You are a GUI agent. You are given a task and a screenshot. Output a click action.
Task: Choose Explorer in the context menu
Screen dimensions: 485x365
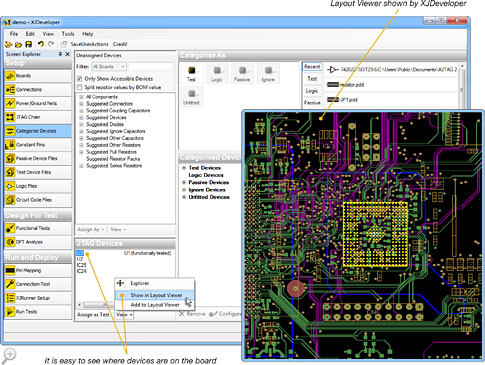click(155, 283)
